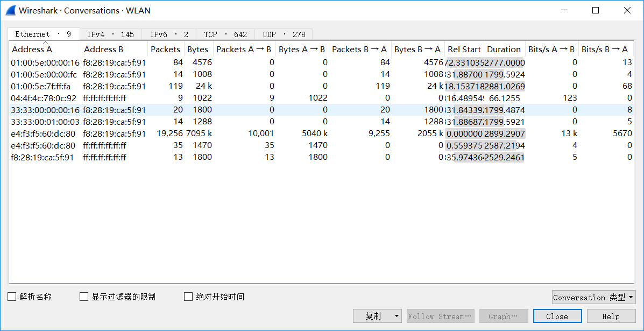Select row with address 04:4f:4c:78:0c:92
This screenshot has width=644, height=331.
[322, 98]
